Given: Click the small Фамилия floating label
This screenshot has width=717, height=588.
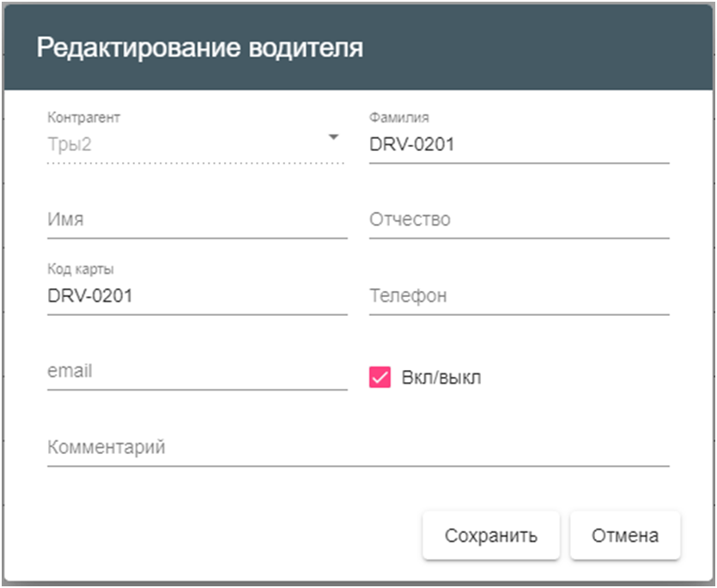Looking at the screenshot, I should coord(398,118).
